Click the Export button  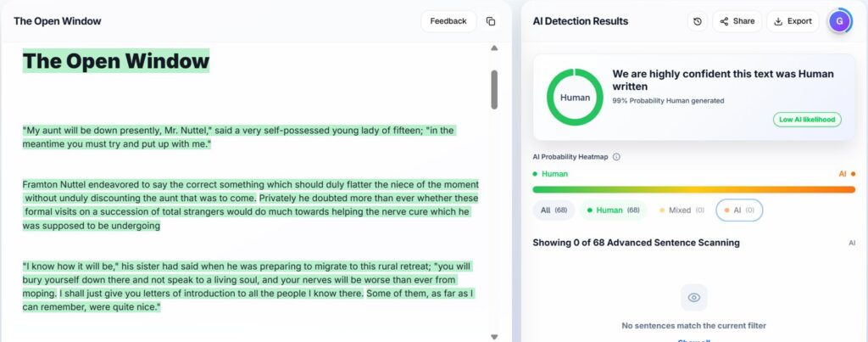pos(793,21)
